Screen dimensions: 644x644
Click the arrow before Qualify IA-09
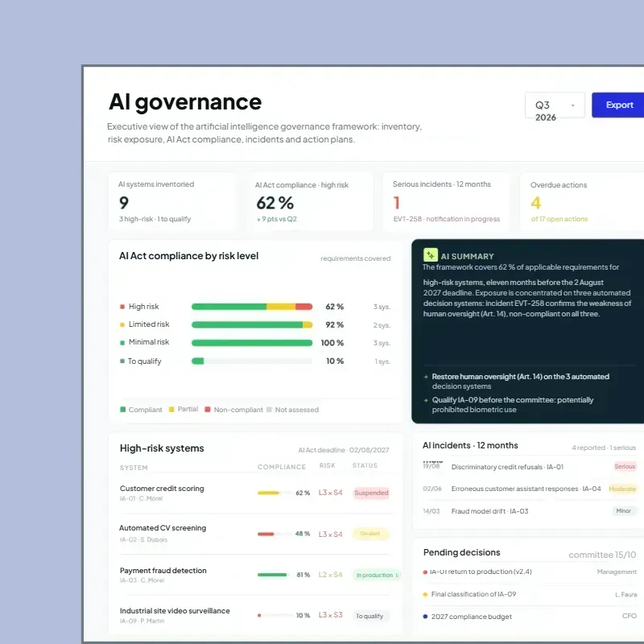(426, 400)
